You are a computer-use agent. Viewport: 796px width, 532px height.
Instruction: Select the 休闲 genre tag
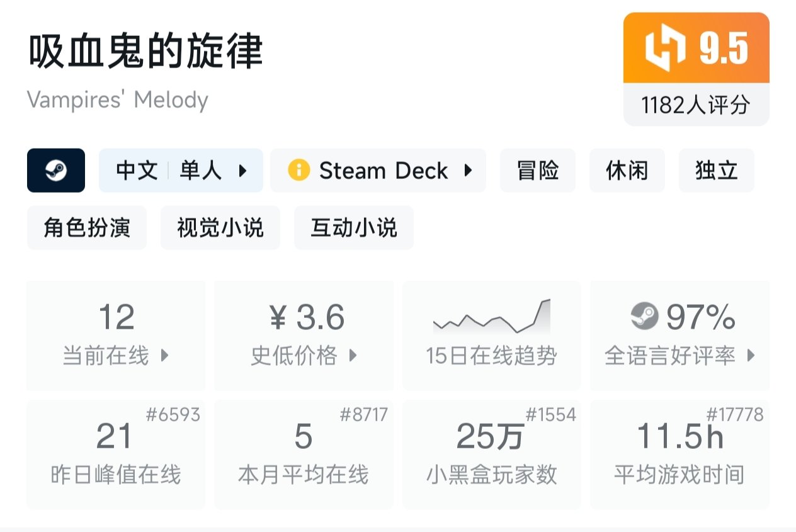click(627, 171)
